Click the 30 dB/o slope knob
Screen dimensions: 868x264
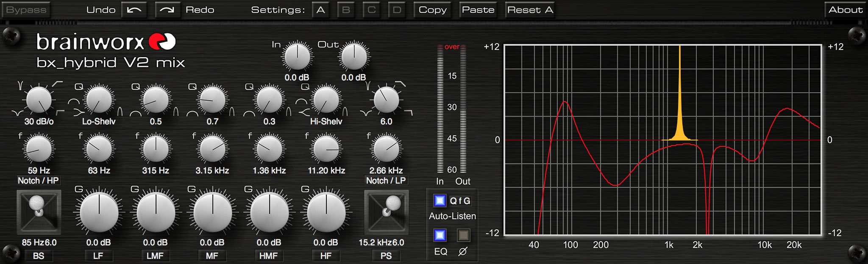point(39,100)
